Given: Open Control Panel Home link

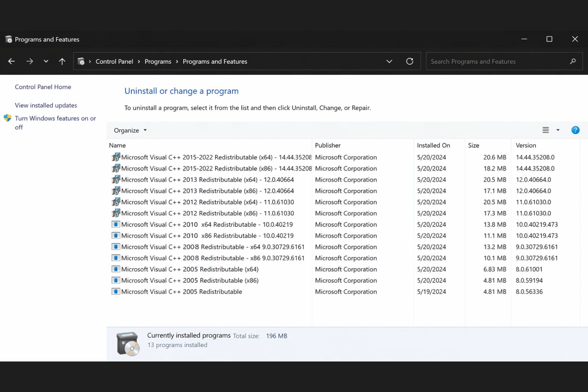Looking at the screenshot, I should coord(43,87).
